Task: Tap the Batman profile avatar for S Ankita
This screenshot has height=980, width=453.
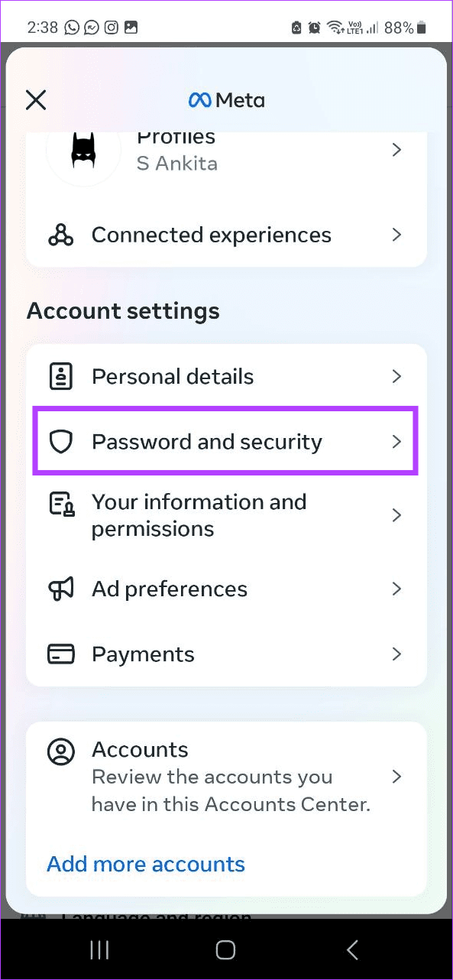Action: [84, 153]
